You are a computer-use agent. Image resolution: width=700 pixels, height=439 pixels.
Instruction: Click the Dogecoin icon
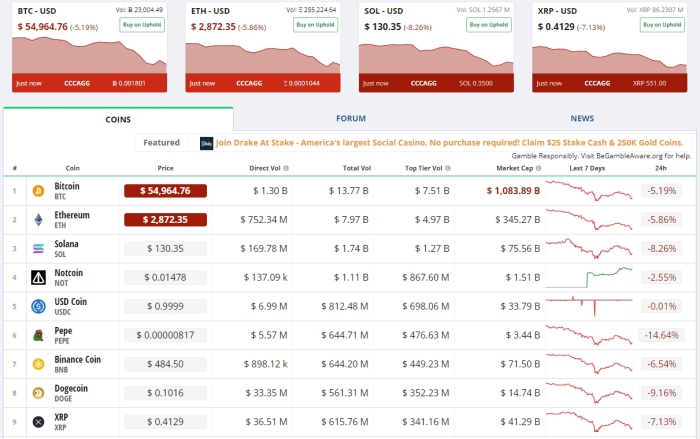[x=39, y=393]
